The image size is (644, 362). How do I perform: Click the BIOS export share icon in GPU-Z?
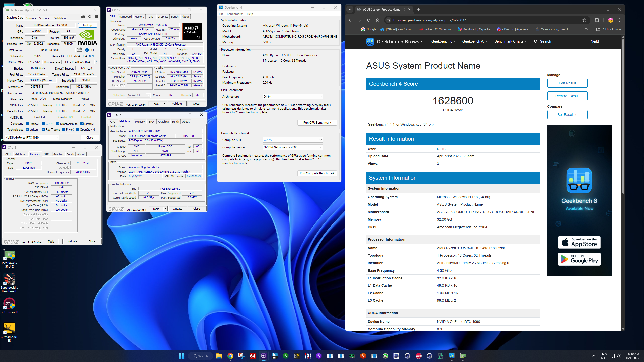tap(79, 50)
